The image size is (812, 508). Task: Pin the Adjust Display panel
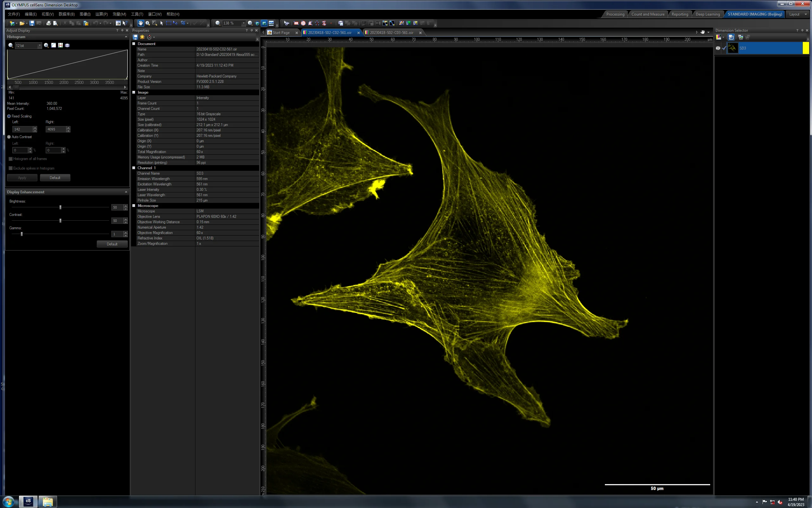(122, 30)
